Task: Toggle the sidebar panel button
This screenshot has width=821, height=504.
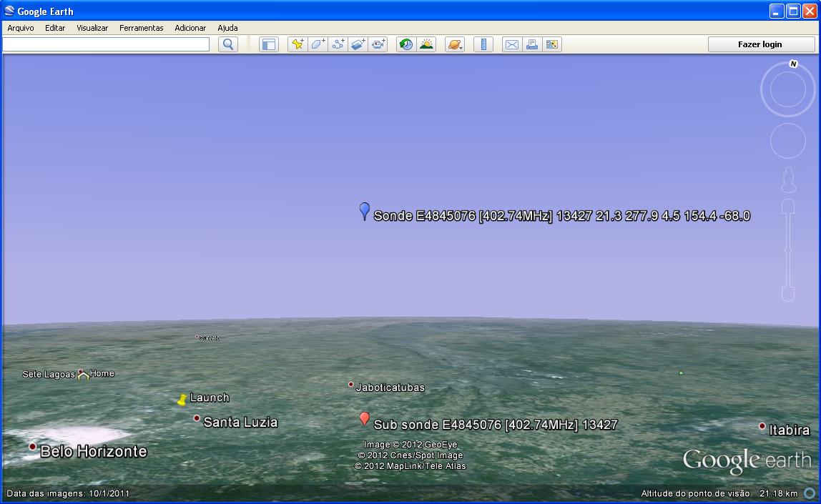Action: 269,44
